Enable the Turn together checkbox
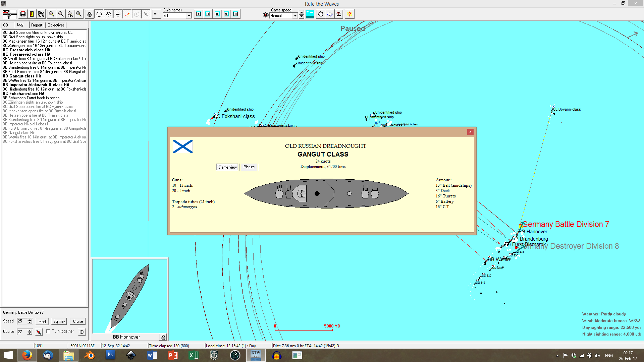 48,331
